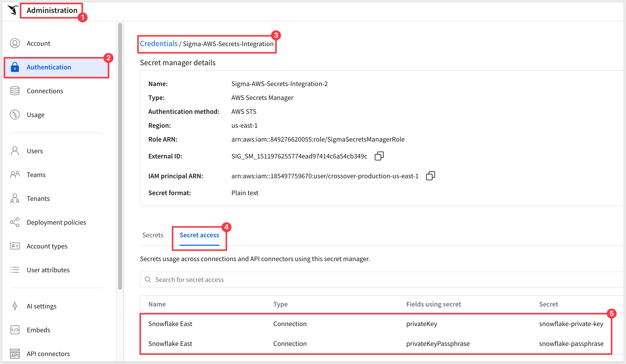Image resolution: width=626 pixels, height=364 pixels.
Task: Click the snowflake-private-key secret cell
Action: (571, 324)
